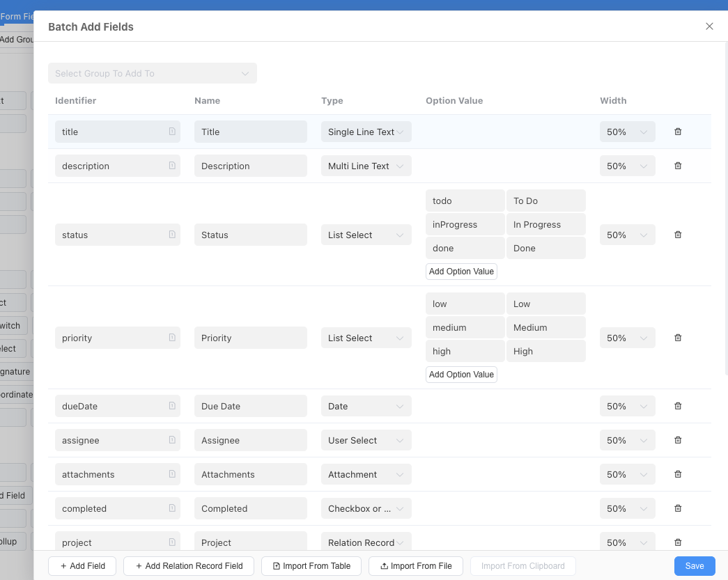Click the icon inside completed identifier field

(172, 508)
